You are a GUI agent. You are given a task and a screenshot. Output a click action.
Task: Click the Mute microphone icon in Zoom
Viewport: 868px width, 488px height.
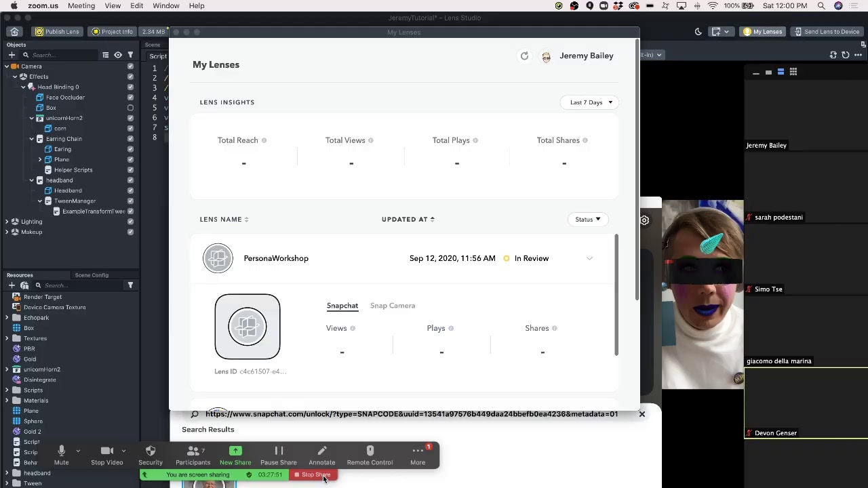point(61,451)
